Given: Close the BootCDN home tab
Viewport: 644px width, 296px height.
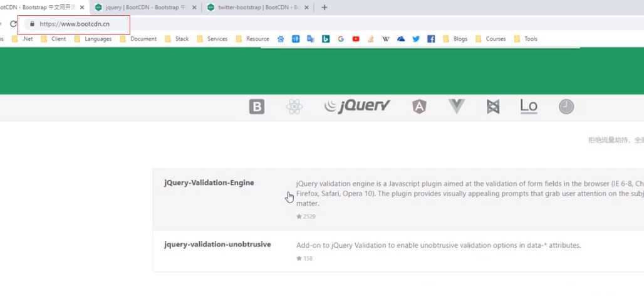Looking at the screenshot, I should pyautogui.click(x=82, y=8).
